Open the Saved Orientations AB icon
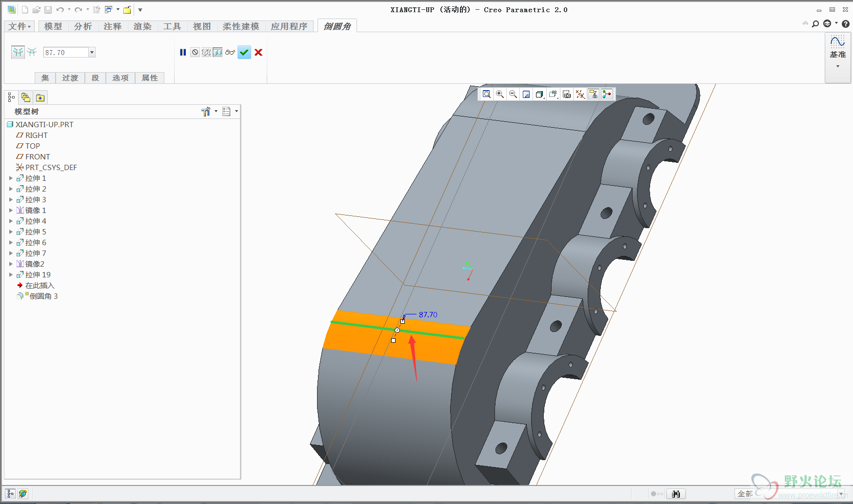 click(553, 95)
